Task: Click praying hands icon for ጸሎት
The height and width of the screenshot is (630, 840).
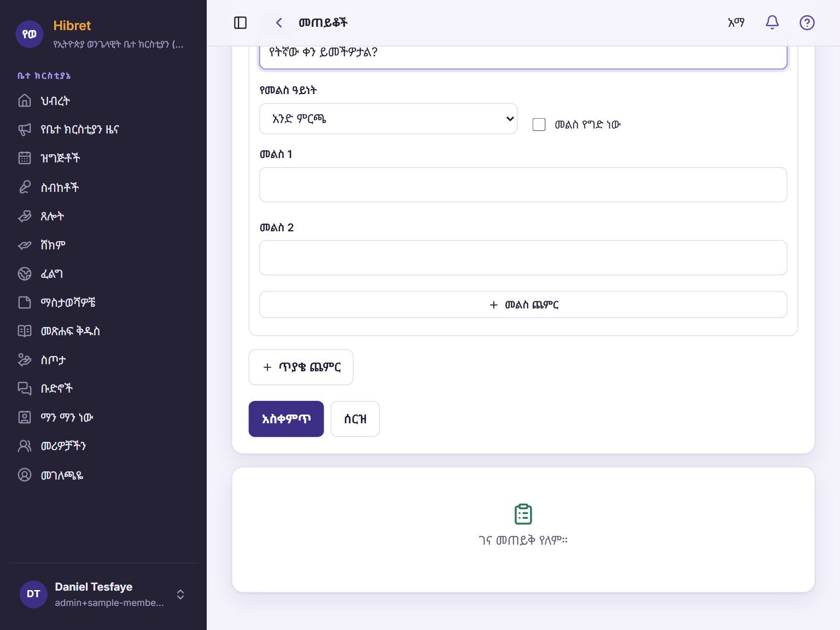Action: pos(25,216)
